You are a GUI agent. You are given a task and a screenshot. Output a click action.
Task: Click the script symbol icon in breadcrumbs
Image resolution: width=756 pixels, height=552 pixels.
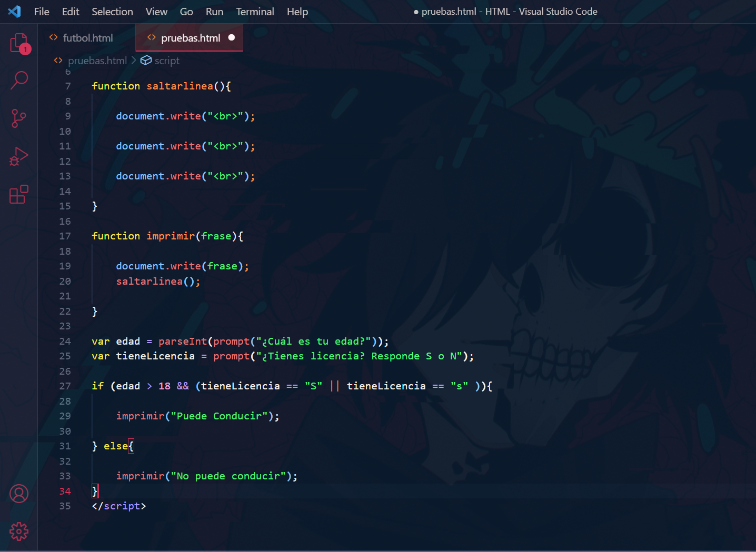(x=146, y=61)
